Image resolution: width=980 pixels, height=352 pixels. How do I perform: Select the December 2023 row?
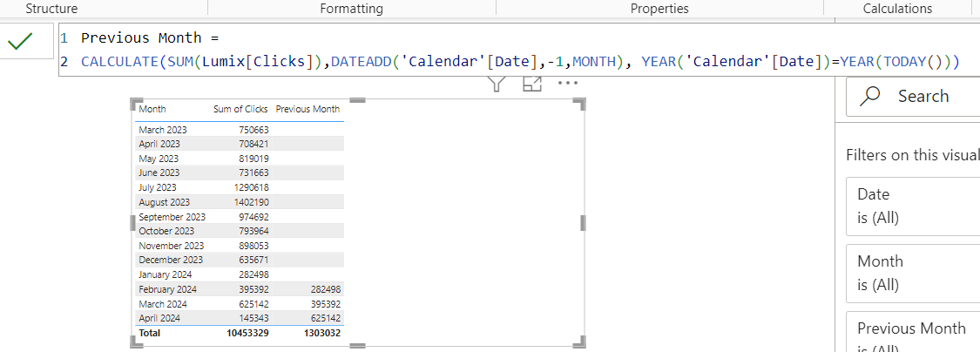tap(240, 260)
